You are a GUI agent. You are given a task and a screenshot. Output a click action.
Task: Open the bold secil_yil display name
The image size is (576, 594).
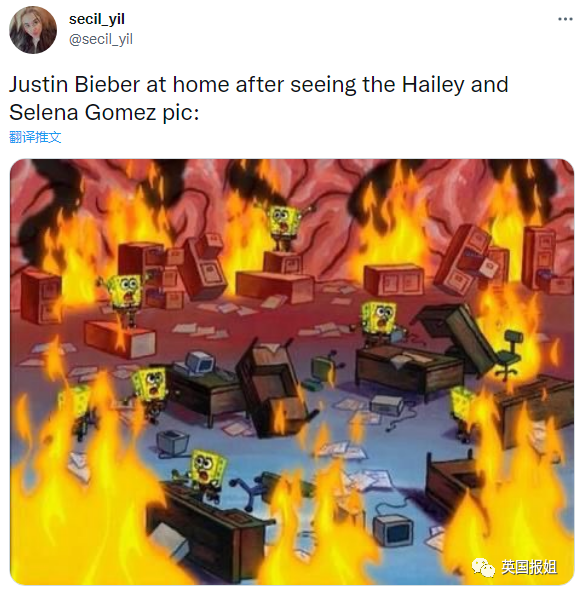coord(97,19)
